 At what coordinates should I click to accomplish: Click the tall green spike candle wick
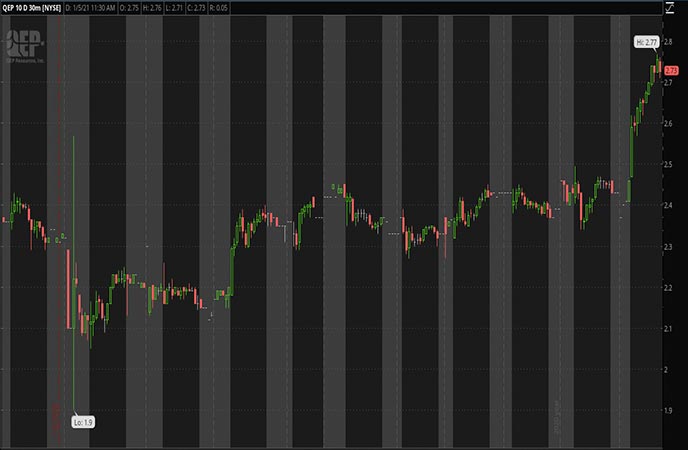click(x=74, y=250)
